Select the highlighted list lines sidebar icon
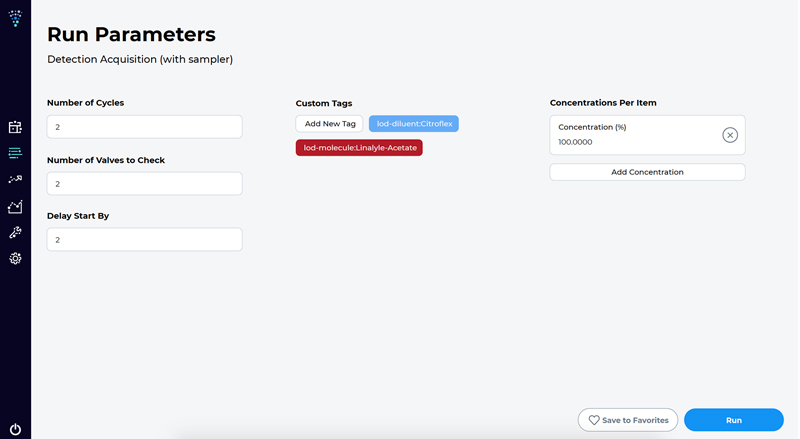 click(15, 153)
